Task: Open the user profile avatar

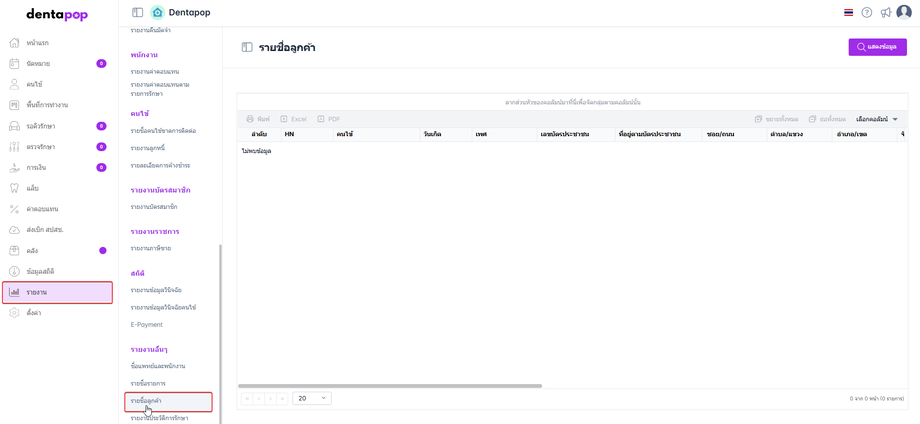Action: (x=904, y=12)
